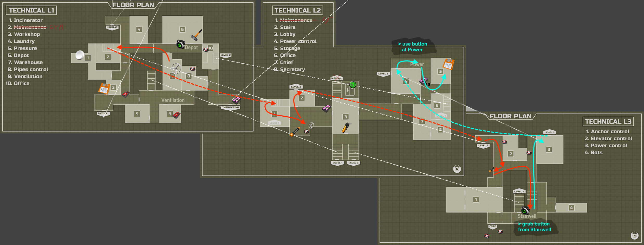Select the LEVEL 3 tag left of L2 Power

pyautogui.click(x=383, y=74)
